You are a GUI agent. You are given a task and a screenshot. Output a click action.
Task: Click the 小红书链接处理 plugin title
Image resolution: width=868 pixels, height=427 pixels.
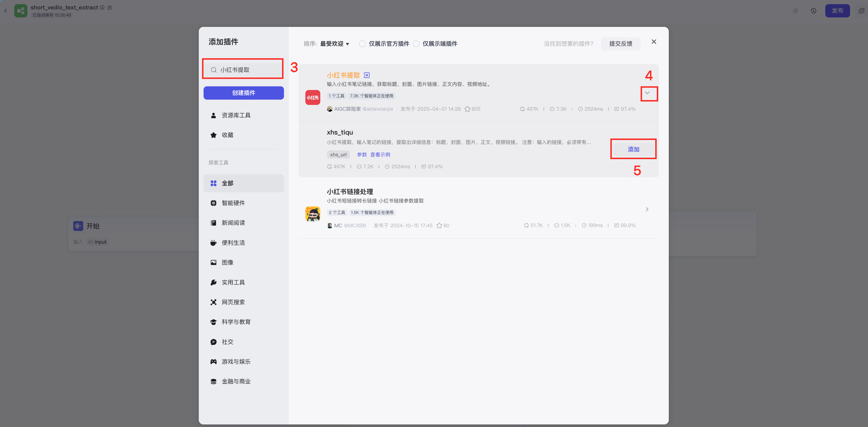coord(350,192)
